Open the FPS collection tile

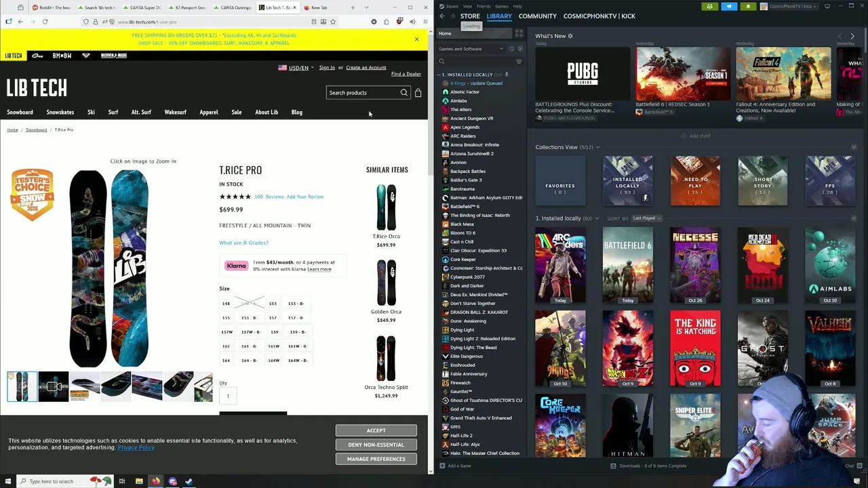click(829, 180)
